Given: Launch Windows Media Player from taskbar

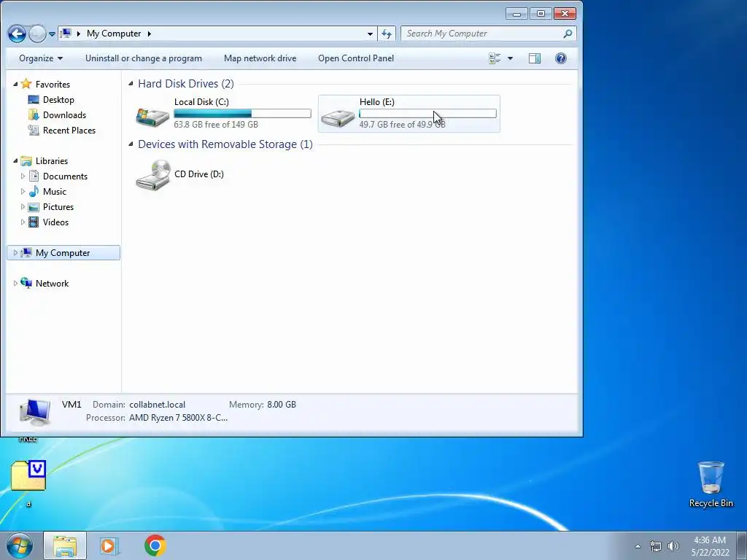Looking at the screenshot, I should click(109, 545).
